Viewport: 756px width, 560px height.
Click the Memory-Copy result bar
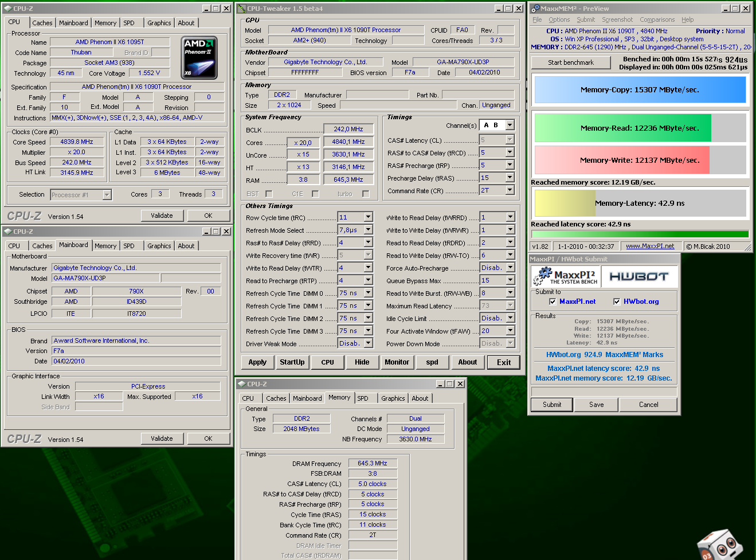click(x=640, y=90)
